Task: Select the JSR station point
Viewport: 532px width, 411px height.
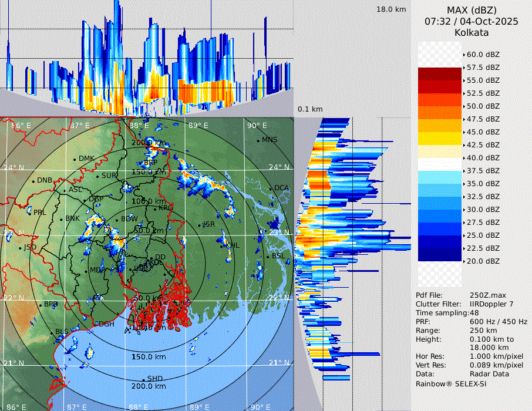Action: pos(199,225)
